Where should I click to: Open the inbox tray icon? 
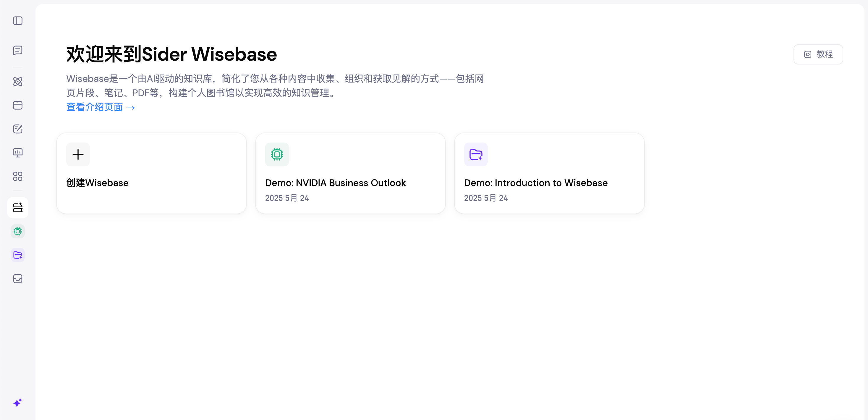17,279
